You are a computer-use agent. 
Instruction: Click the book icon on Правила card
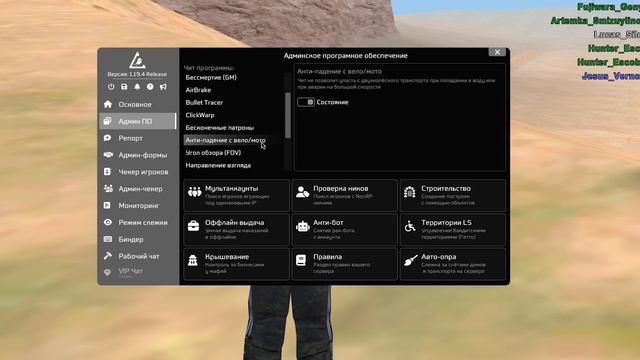301,260
